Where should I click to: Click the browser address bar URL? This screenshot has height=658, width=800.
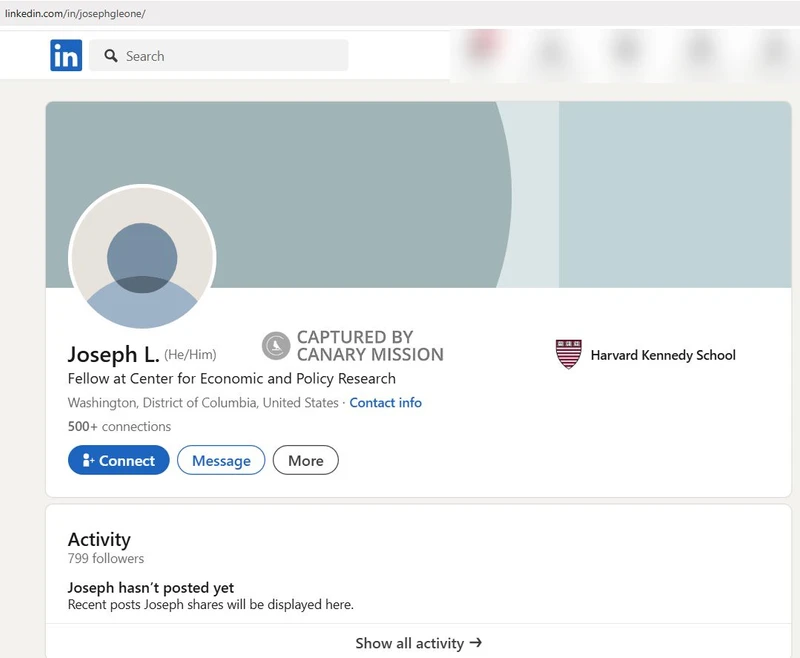(x=75, y=14)
